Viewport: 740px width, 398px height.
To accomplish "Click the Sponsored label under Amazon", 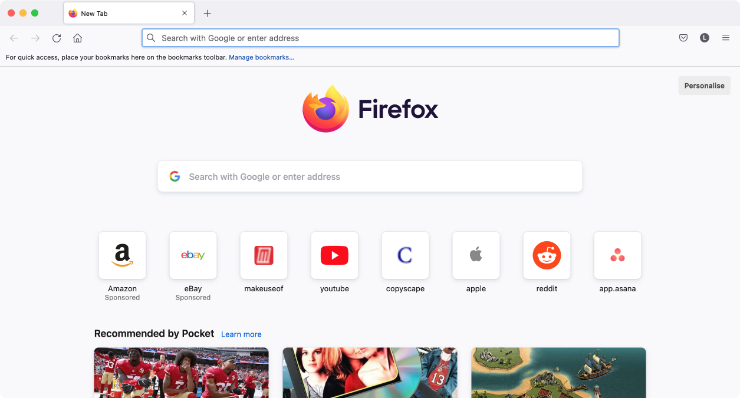I will [122, 298].
